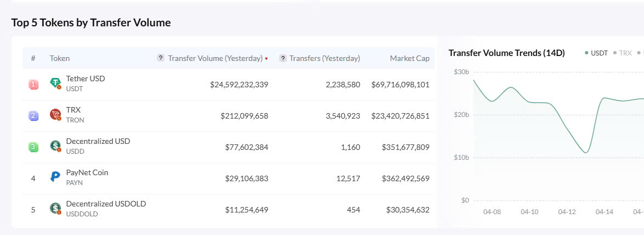Click help icon beside Transfer Volume header
The width and height of the screenshot is (644, 235).
pyautogui.click(x=161, y=58)
